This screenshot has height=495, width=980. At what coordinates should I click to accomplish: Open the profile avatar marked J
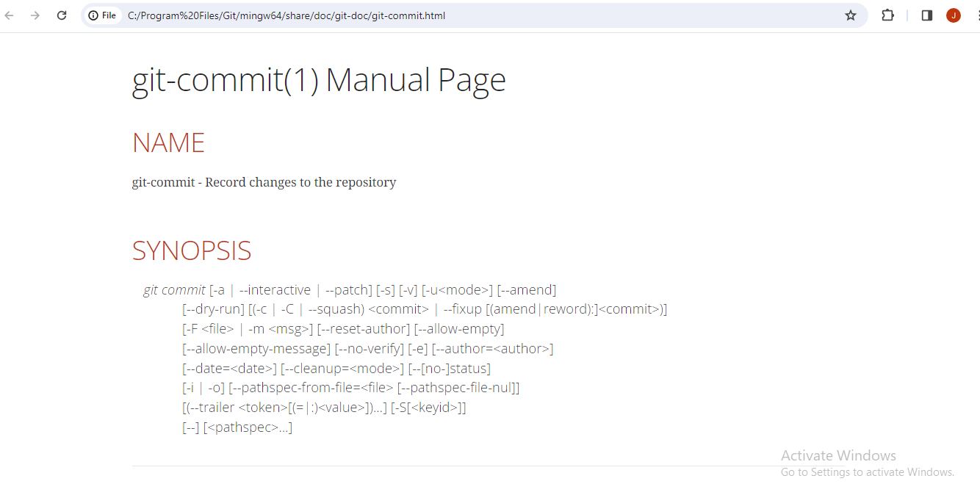point(953,15)
